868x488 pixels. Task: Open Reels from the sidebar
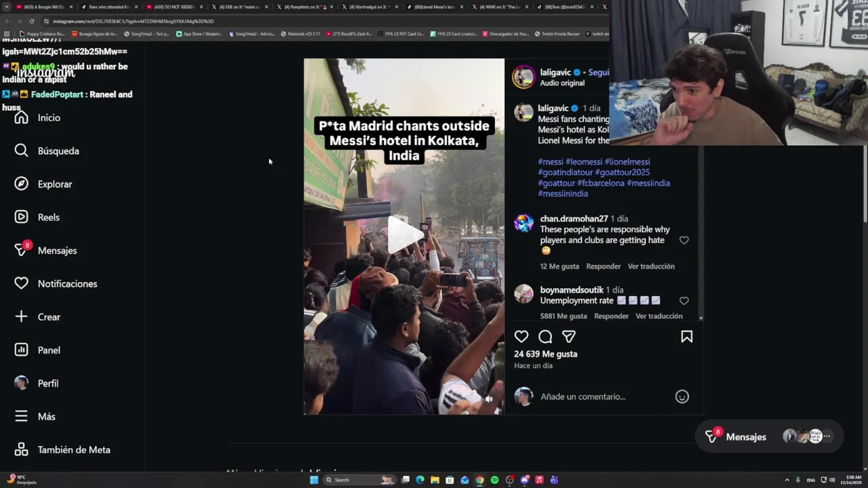click(x=37, y=218)
